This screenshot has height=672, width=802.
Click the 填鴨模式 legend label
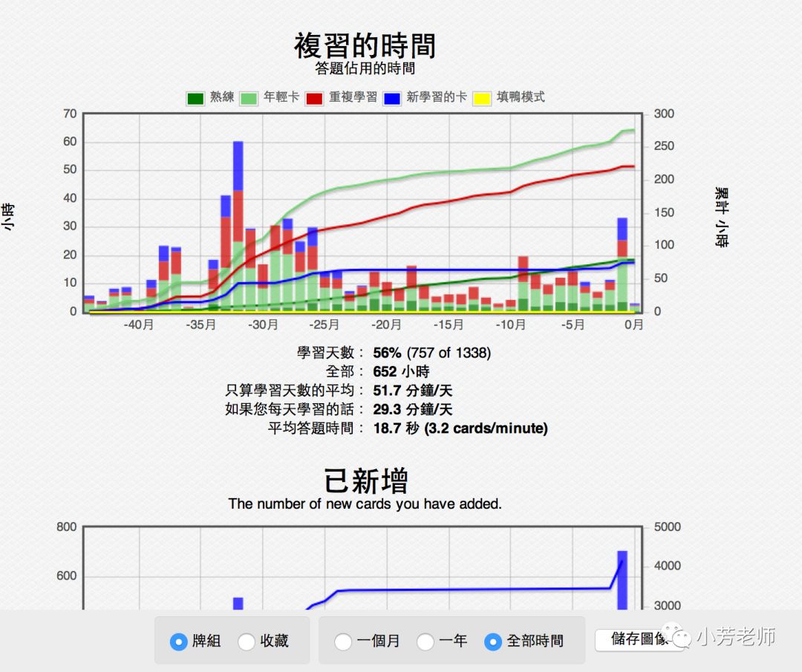pyautogui.click(x=521, y=97)
